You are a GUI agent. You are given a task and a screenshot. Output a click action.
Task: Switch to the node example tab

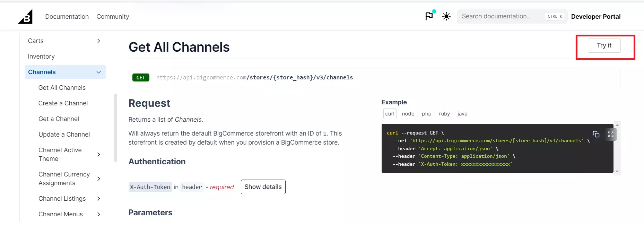[408, 114]
